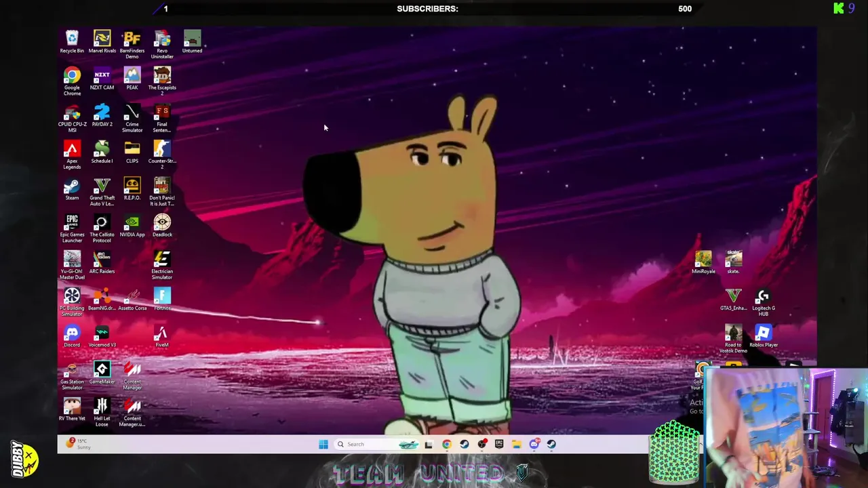Select the Deadlock desktop icon
The width and height of the screenshot is (868, 488).
pos(162,226)
